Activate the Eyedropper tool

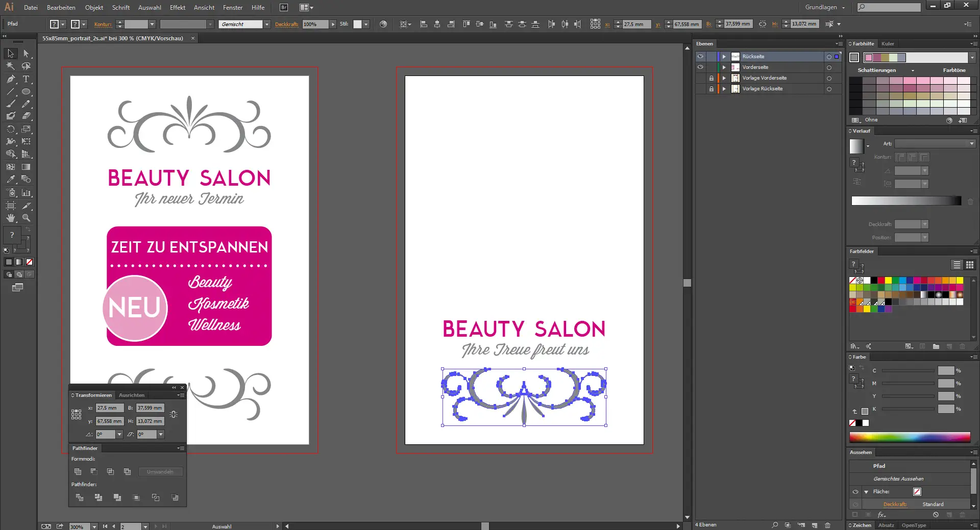(x=11, y=180)
